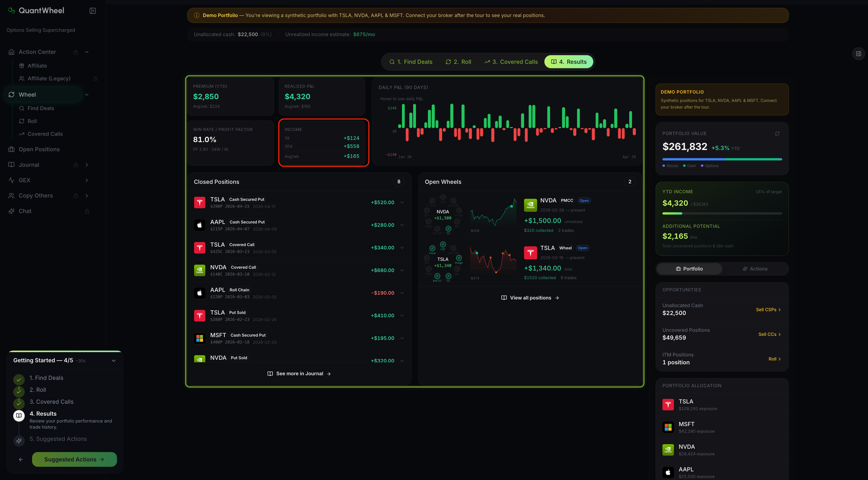The image size is (868, 480).
Task: Click the lock icon beside Affiliate (Legacy)
Action: point(96,79)
